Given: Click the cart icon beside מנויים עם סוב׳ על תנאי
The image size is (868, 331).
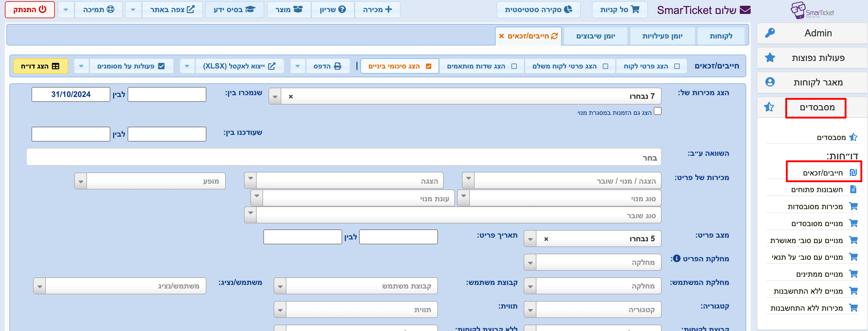Looking at the screenshot, I should [853, 257].
